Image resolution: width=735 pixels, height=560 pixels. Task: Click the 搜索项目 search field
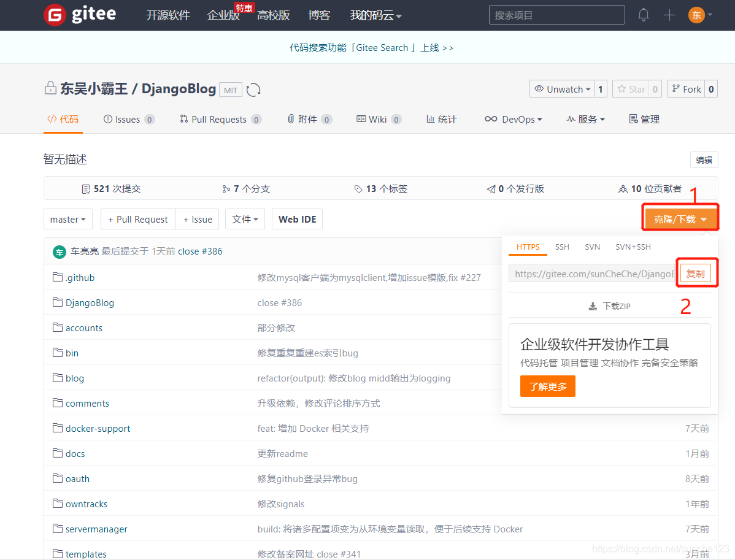click(x=557, y=15)
